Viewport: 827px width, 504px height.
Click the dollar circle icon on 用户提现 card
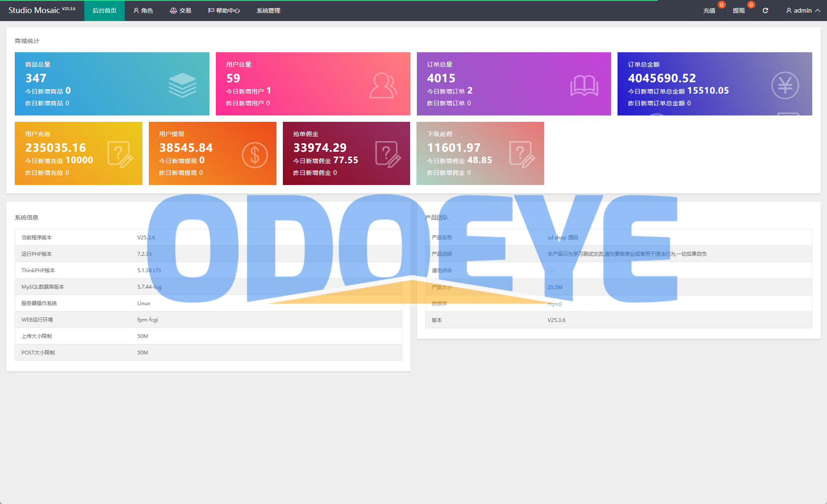click(255, 155)
